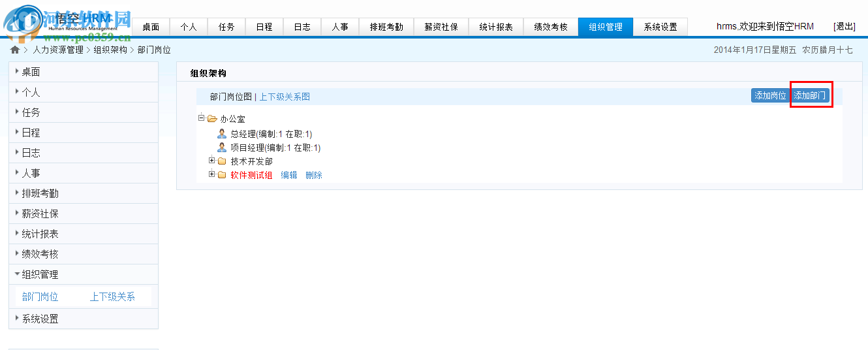Click 部门岗位 in the breadcrumb

click(154, 50)
